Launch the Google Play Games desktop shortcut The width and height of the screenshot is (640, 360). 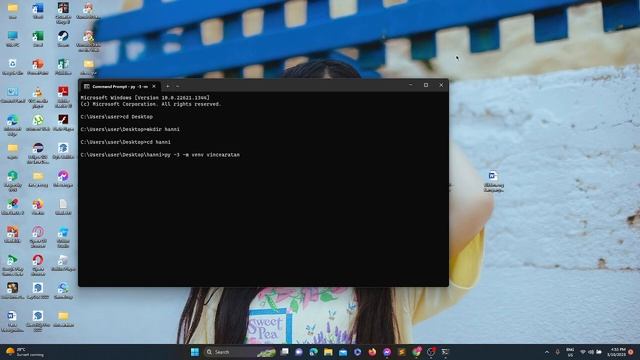pos(13,265)
